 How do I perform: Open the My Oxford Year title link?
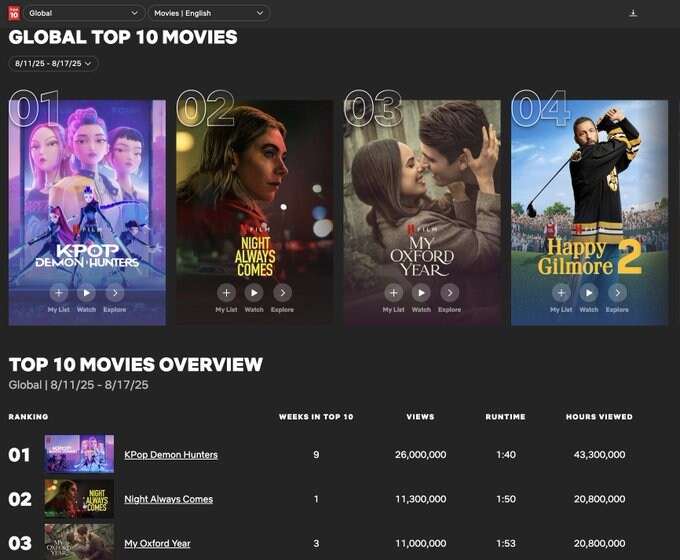[x=157, y=543]
